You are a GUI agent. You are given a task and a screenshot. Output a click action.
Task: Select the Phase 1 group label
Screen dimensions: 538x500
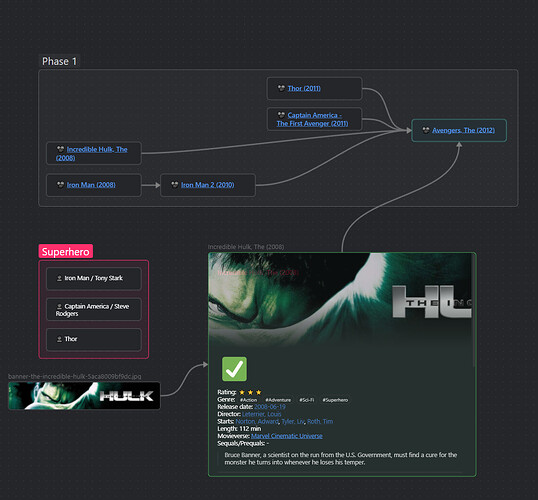pyautogui.click(x=59, y=61)
